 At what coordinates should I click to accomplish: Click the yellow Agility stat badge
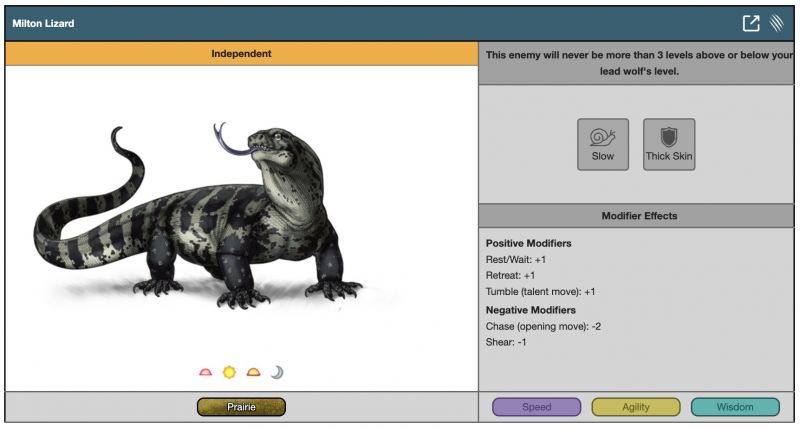pyautogui.click(x=636, y=407)
